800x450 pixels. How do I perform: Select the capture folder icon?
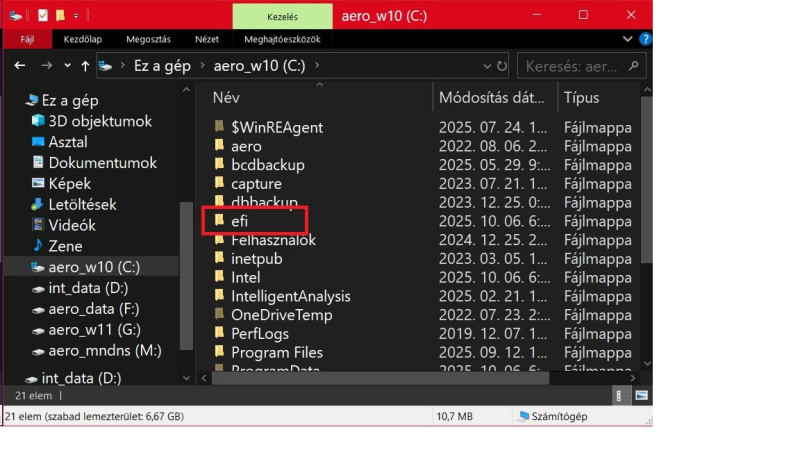[x=219, y=182]
